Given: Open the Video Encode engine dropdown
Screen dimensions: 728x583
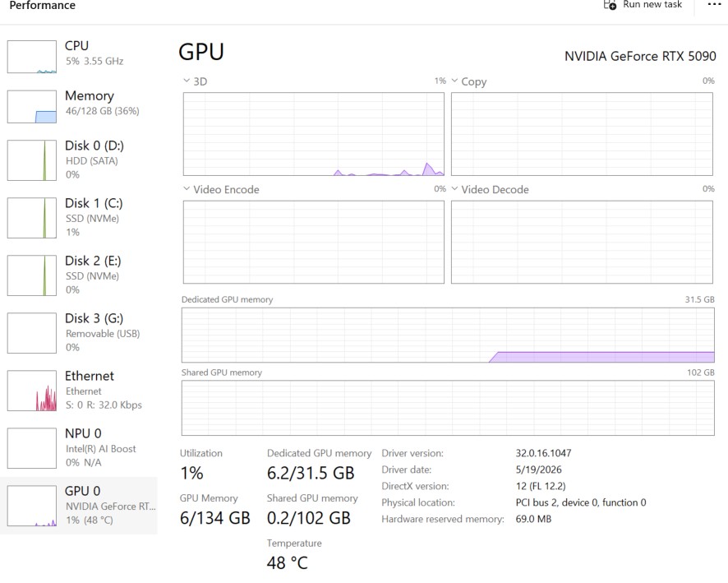Looking at the screenshot, I should click(x=221, y=189).
